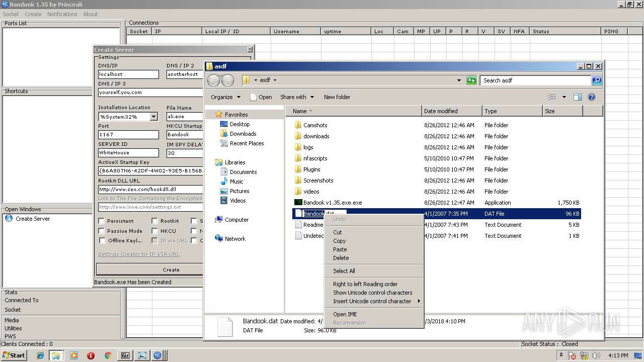Go forward in the asdf Explorer window
This screenshot has height=362, width=644.
tap(227, 80)
